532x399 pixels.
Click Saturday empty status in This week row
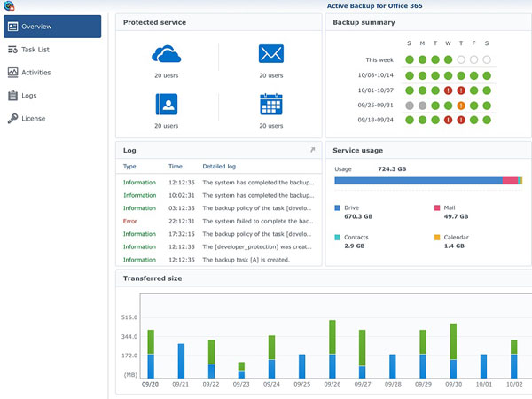pos(487,59)
